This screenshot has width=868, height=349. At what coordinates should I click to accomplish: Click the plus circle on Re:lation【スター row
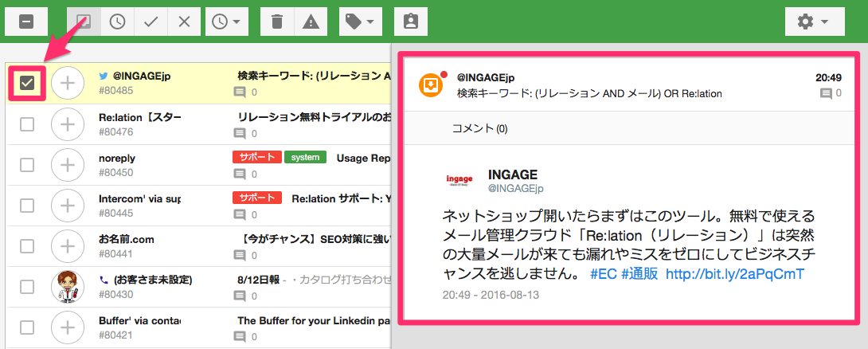68,124
